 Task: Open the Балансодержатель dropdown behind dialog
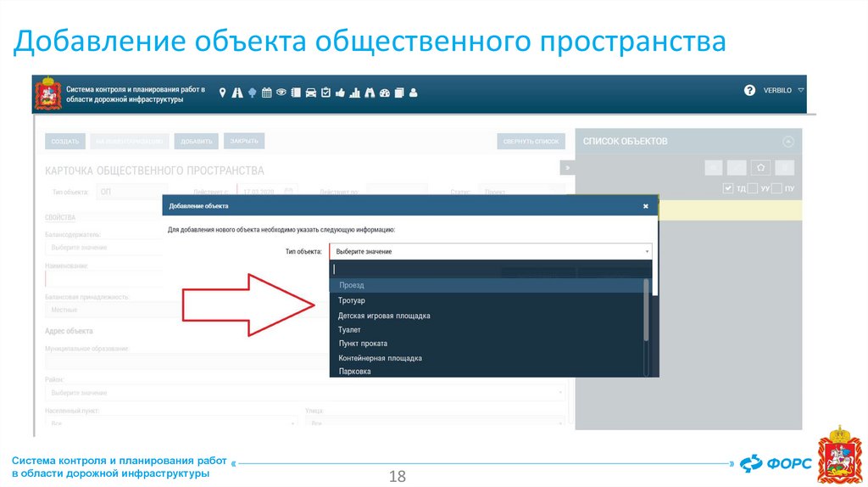tap(103, 247)
